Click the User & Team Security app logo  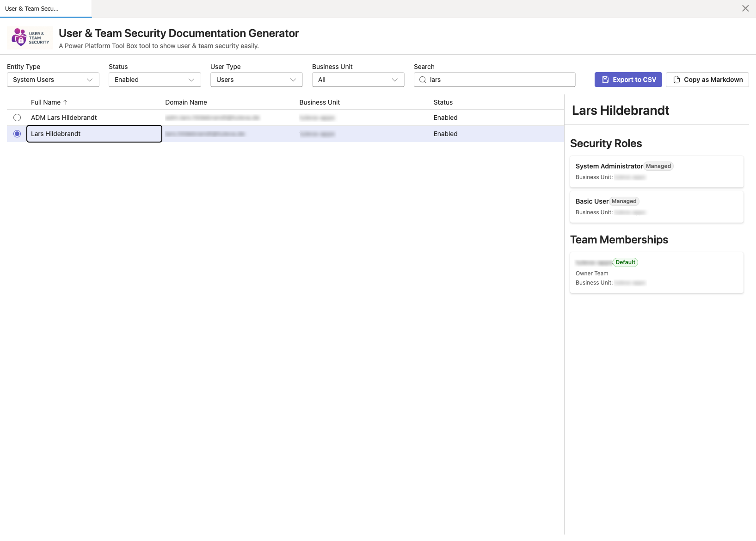(30, 37)
